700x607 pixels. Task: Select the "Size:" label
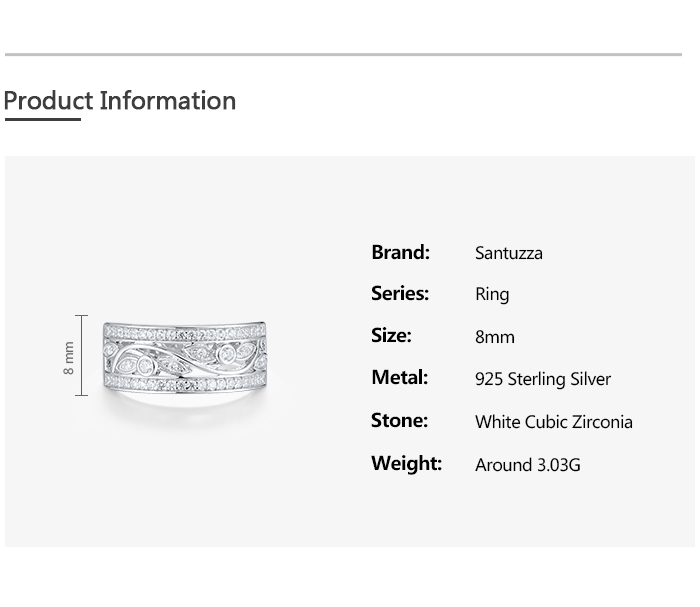tap(391, 335)
